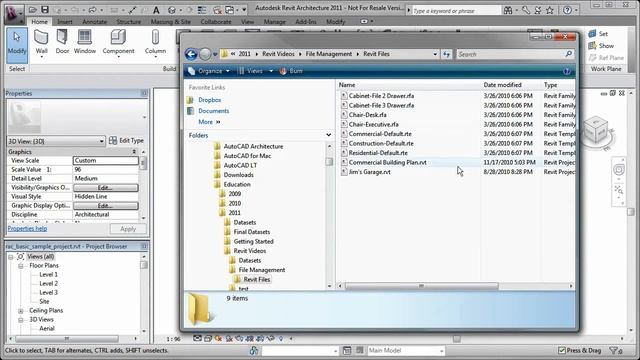The width and height of the screenshot is (640, 360).
Task: Click the Show work plane icon
Action: [592, 46]
